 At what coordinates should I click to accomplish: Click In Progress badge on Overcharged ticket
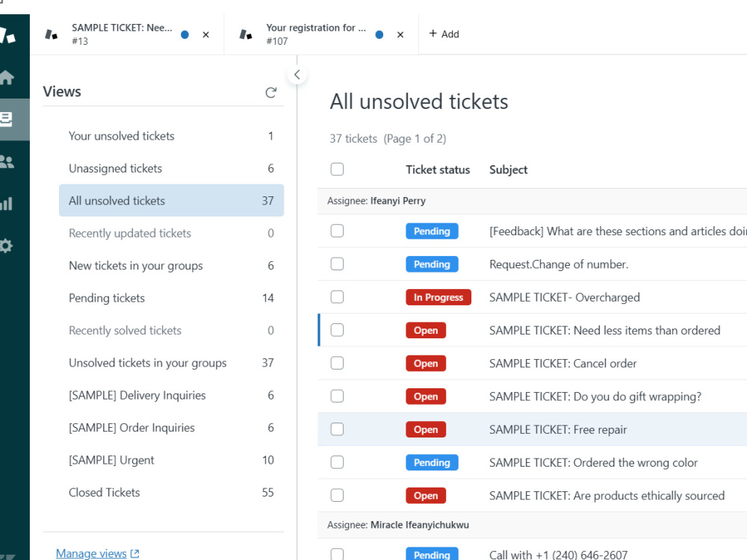438,297
